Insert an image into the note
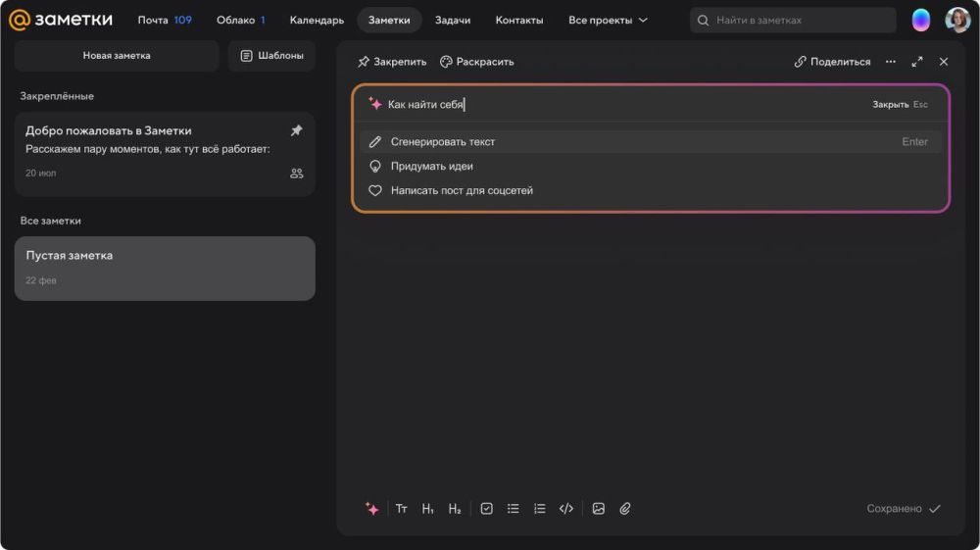 (599, 509)
